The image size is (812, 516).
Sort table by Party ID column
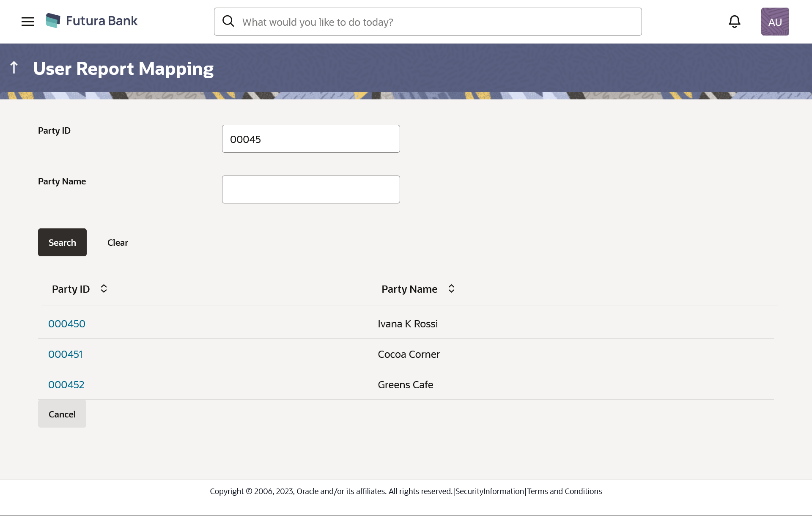coord(104,289)
